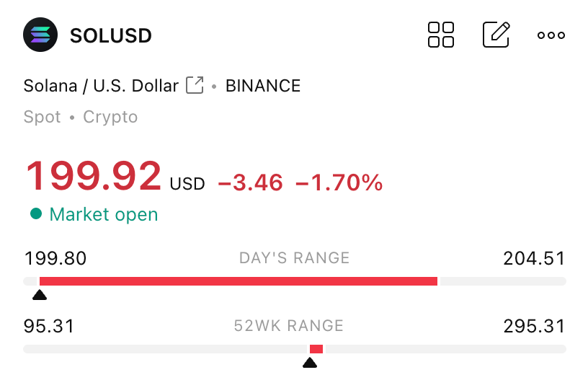This screenshot has width=588, height=375.
Task: Open the three-dot more options menu
Action: coord(551,35)
